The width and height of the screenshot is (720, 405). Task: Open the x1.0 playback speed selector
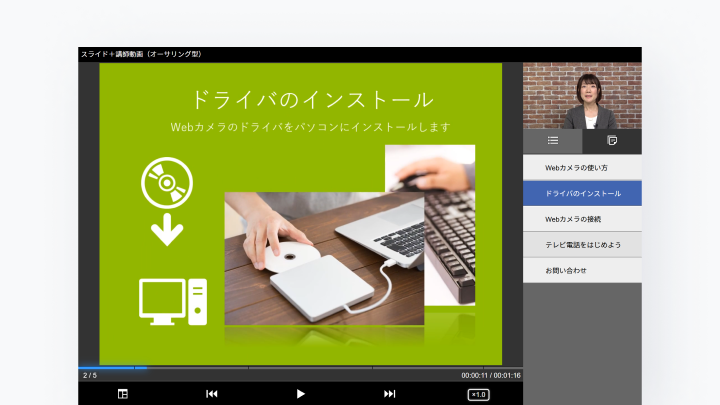[478, 394]
